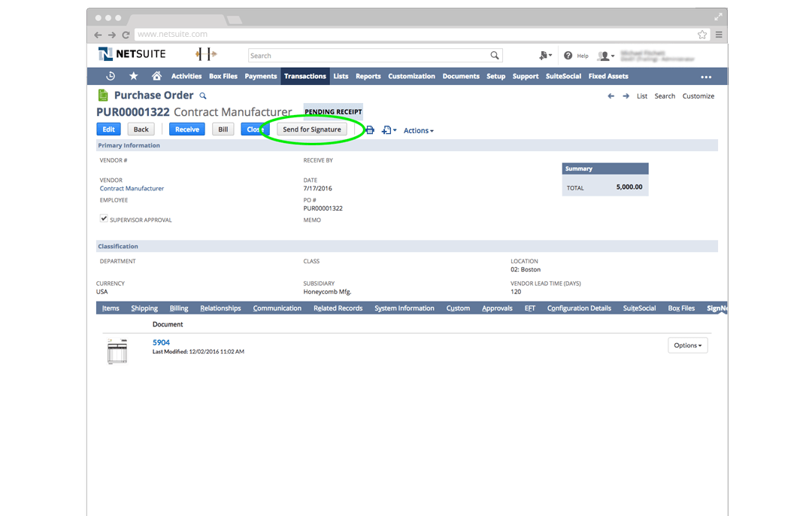Click the NetSuite logo
Screen dimensions: 812x516
(x=132, y=54)
